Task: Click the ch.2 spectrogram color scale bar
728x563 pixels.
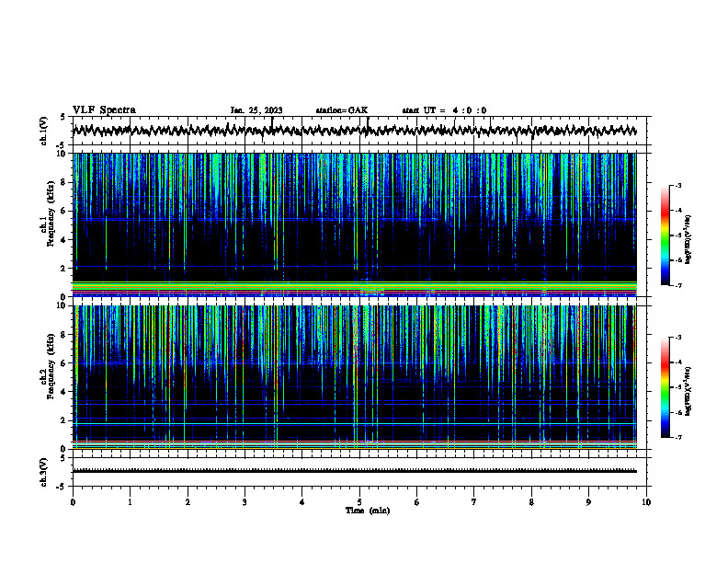Action: (x=665, y=387)
